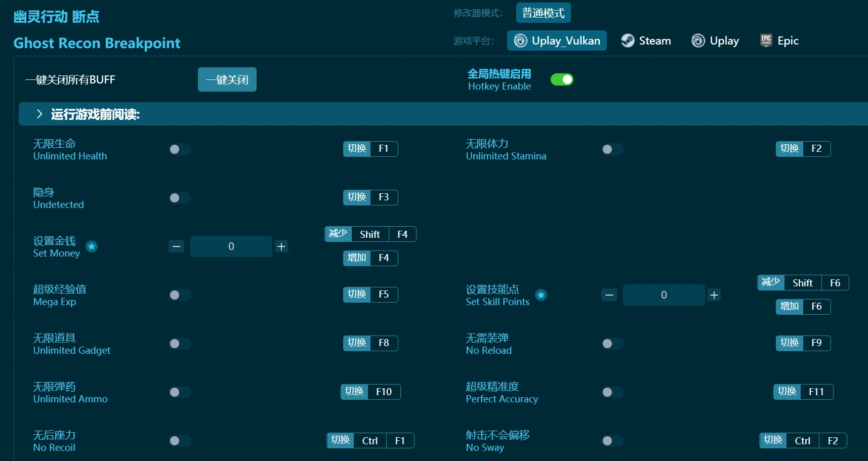The height and width of the screenshot is (461, 868).
Task: Enable Undetected toggle
Action: point(180,198)
